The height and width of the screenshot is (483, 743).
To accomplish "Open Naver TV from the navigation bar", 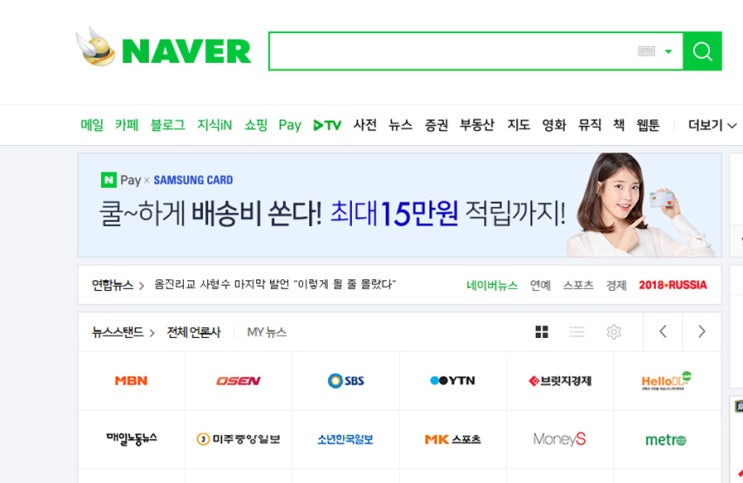I will [327, 125].
